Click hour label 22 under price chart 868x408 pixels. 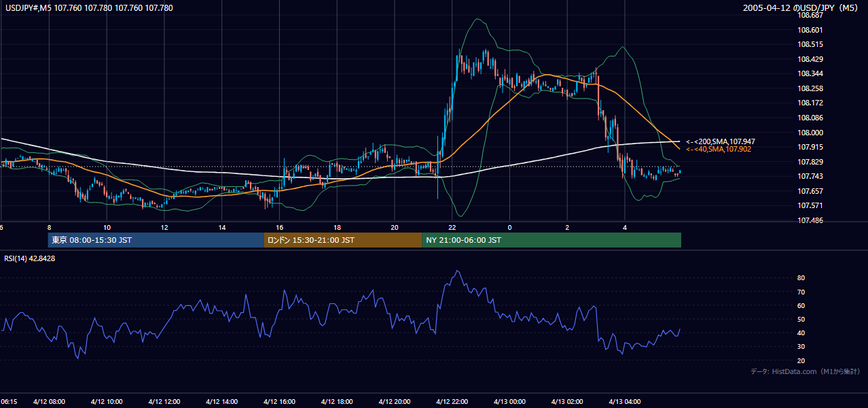(x=452, y=227)
